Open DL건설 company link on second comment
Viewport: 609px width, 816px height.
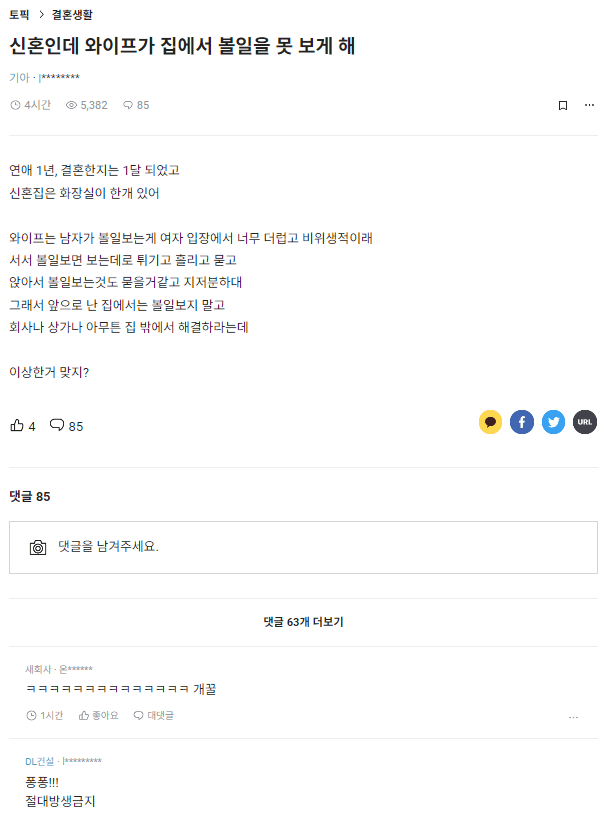[40, 761]
